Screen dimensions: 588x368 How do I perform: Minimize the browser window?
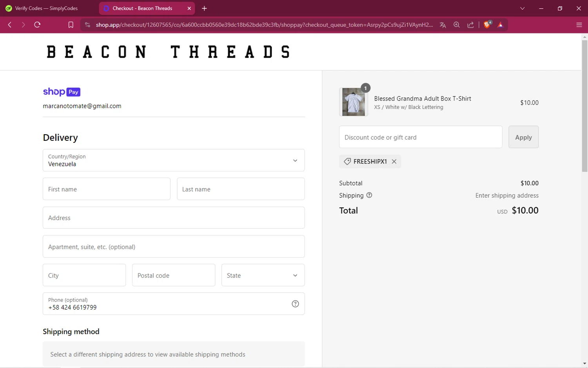(541, 8)
